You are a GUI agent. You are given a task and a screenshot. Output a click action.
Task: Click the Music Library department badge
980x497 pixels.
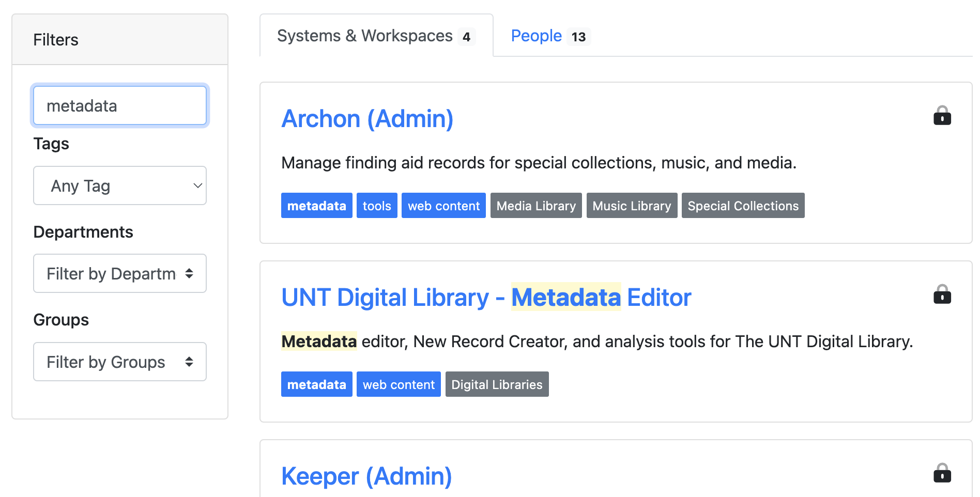(632, 206)
